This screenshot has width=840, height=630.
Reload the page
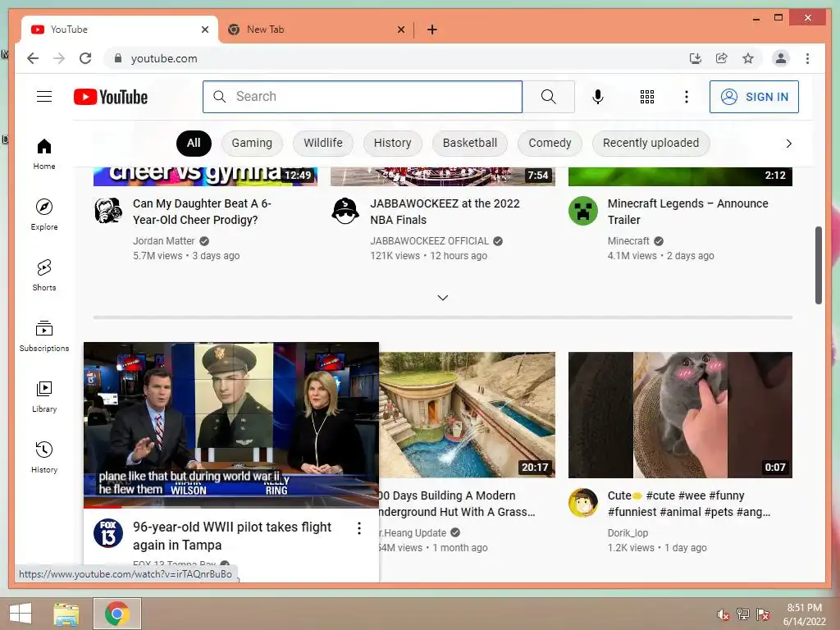(x=85, y=58)
